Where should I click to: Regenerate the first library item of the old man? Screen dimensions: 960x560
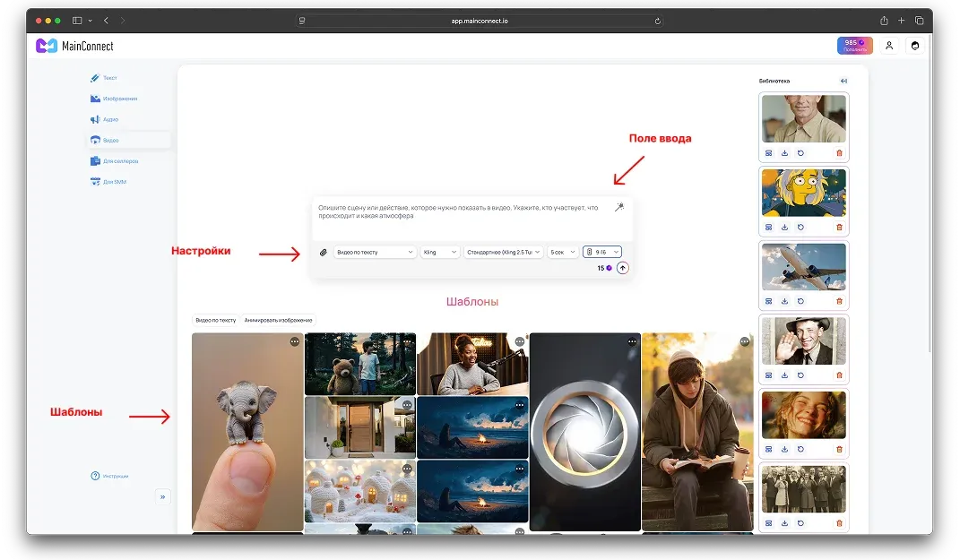[800, 153]
